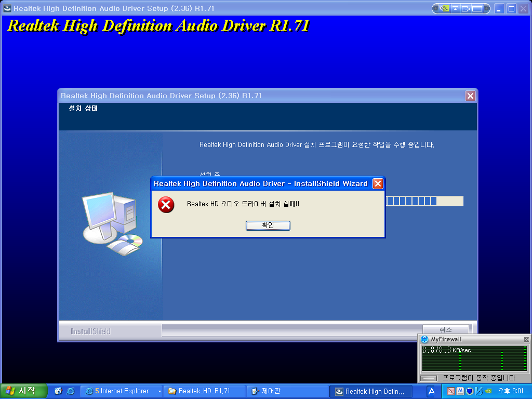
Task: Expand the Internet Explorer taskbar group arrow
Action: click(159, 391)
